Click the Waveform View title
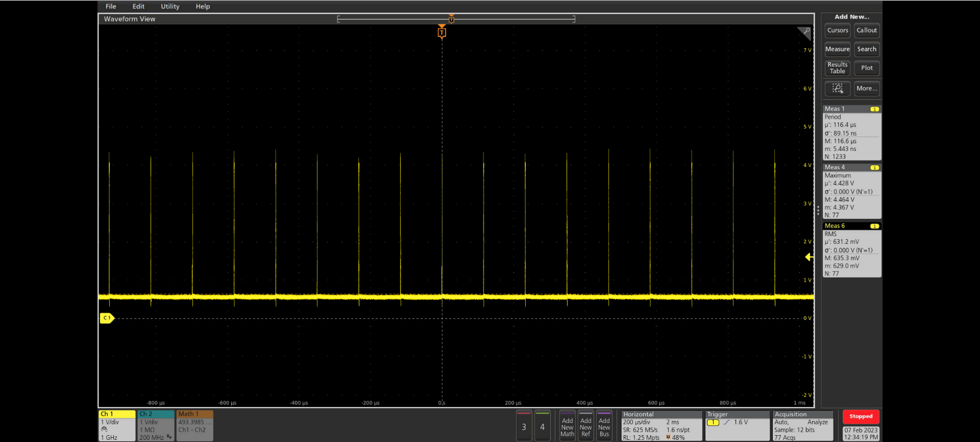The height and width of the screenshot is (442, 980). tap(129, 19)
